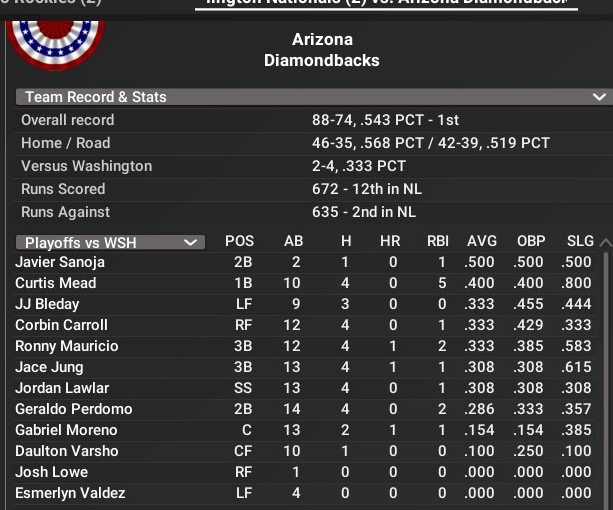The height and width of the screenshot is (510, 613).
Task: Sort stats by RBI header
Action: point(437,241)
